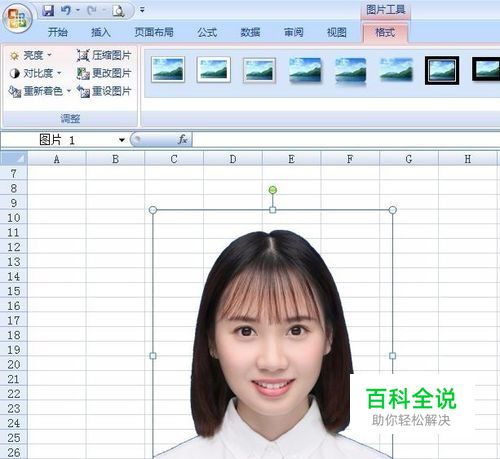Select row 7 header

pyautogui.click(x=14, y=174)
